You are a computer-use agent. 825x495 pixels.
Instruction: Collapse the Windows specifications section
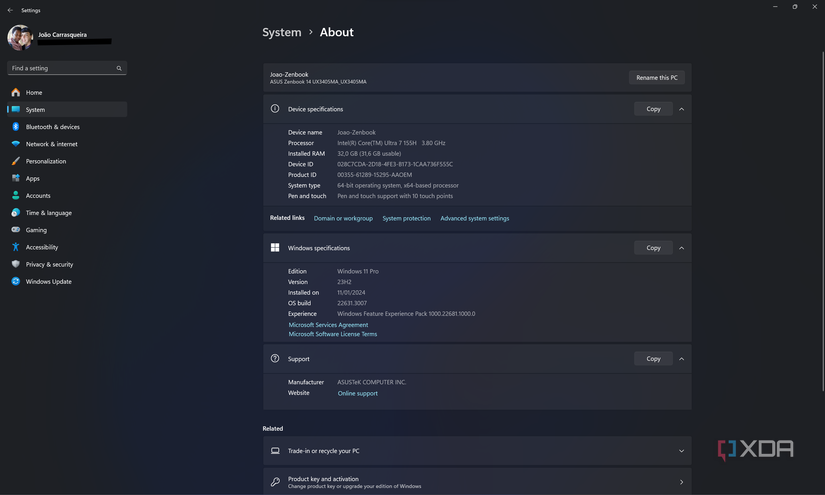pos(681,248)
